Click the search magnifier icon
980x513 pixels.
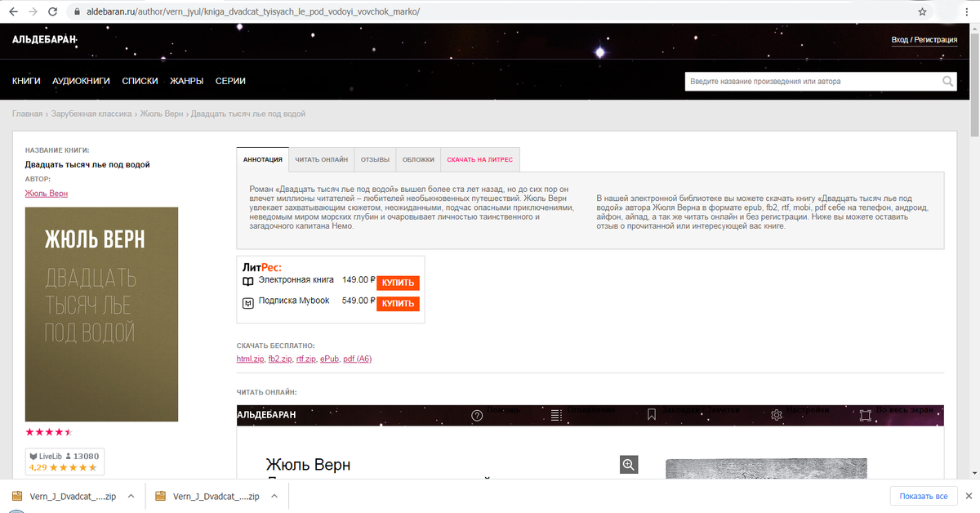click(947, 81)
